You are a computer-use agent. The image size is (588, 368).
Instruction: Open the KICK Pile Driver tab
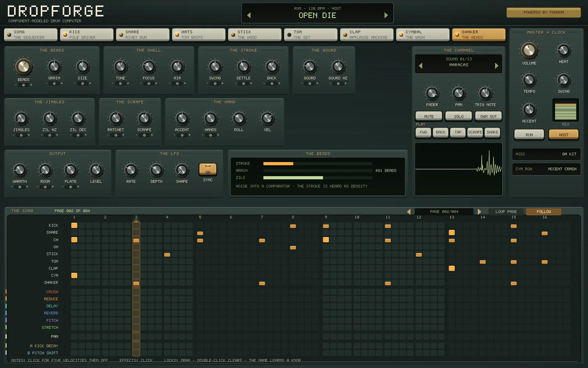87,34
